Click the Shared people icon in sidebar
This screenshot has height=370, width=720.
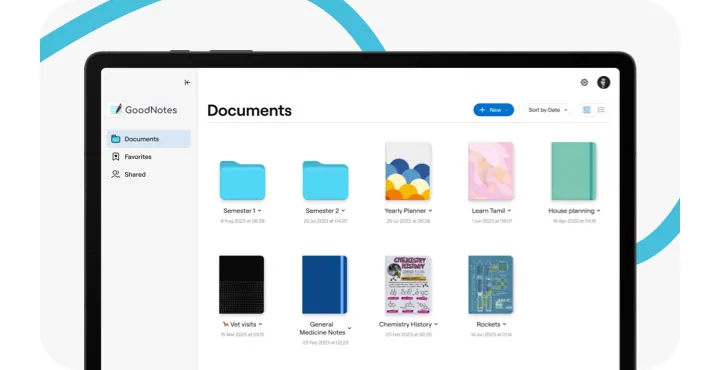[116, 174]
